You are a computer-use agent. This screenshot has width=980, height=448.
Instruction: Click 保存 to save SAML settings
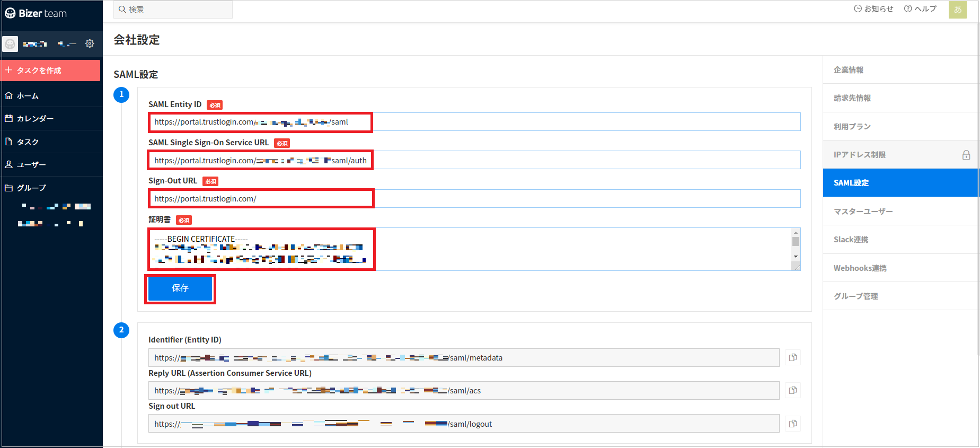pos(180,288)
